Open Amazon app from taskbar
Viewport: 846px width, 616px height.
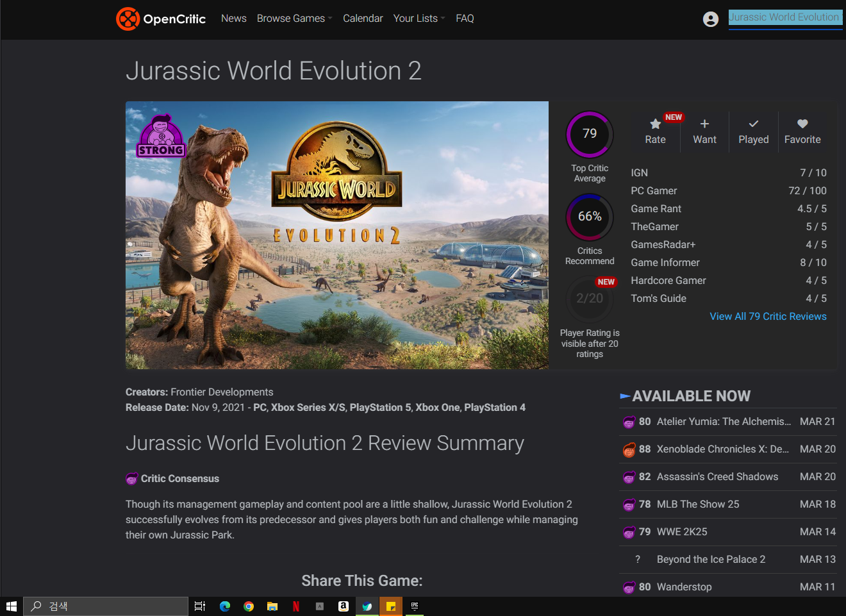(x=344, y=606)
